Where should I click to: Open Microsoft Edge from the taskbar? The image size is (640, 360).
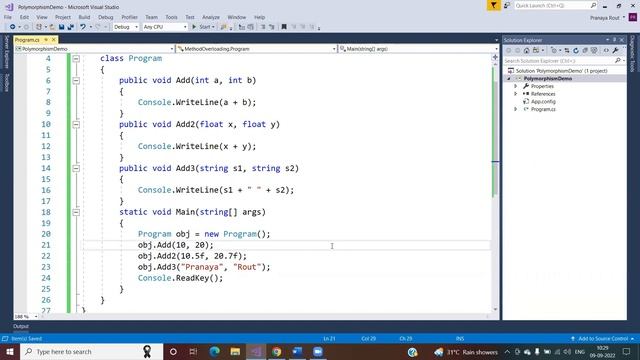214,351
